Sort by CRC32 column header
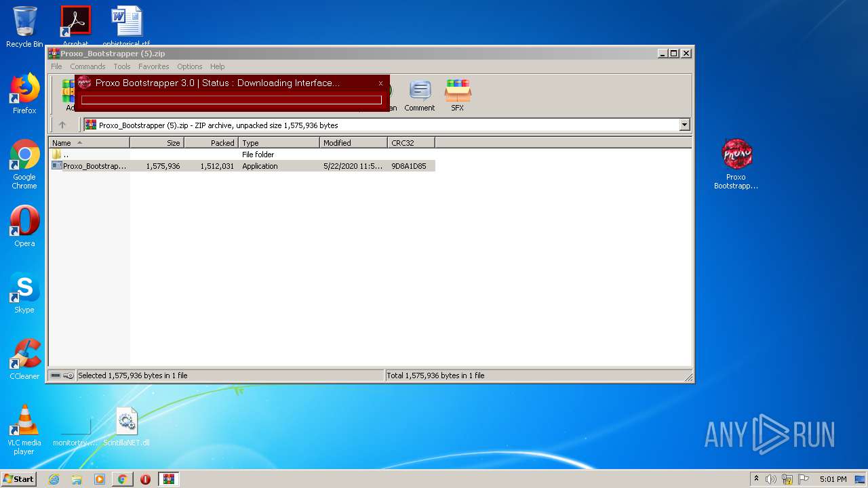The width and height of the screenshot is (868, 488). coord(411,143)
